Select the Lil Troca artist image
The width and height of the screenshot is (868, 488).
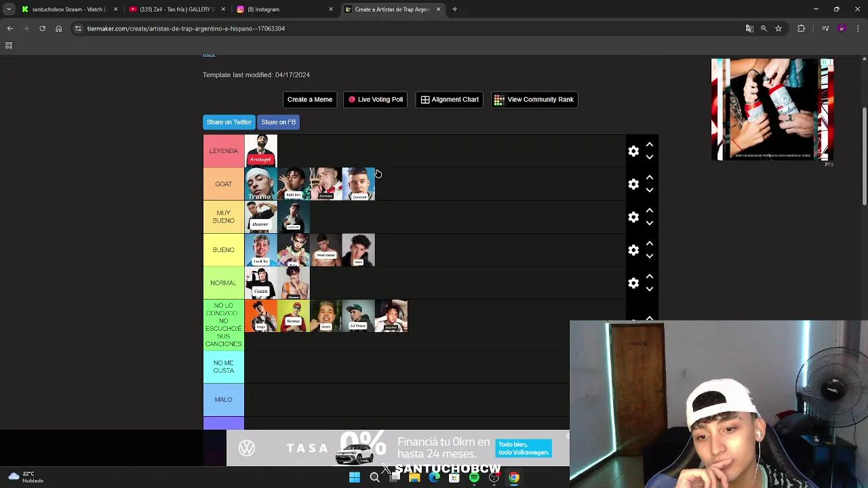click(x=359, y=316)
